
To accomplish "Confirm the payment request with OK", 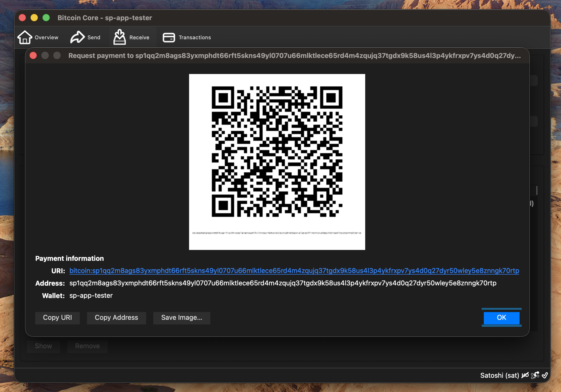I will click(x=501, y=318).
